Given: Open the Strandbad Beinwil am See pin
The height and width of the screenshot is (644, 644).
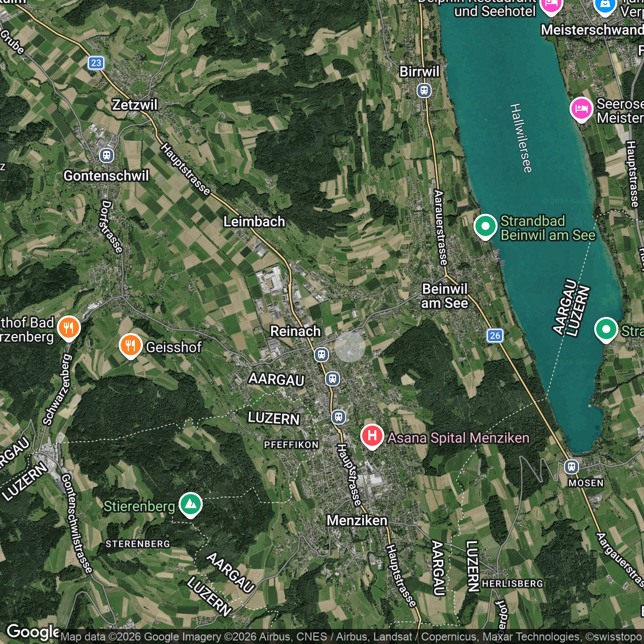Looking at the screenshot, I should click(x=486, y=226).
